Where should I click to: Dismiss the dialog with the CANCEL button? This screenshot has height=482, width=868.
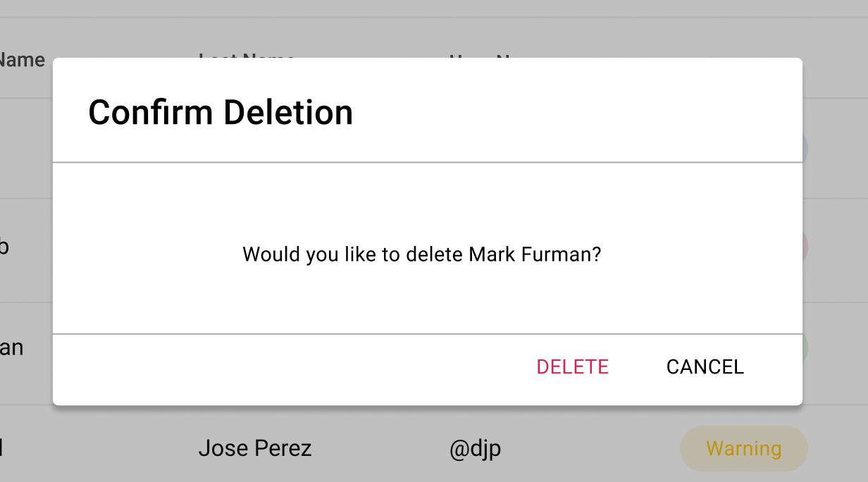tap(705, 367)
